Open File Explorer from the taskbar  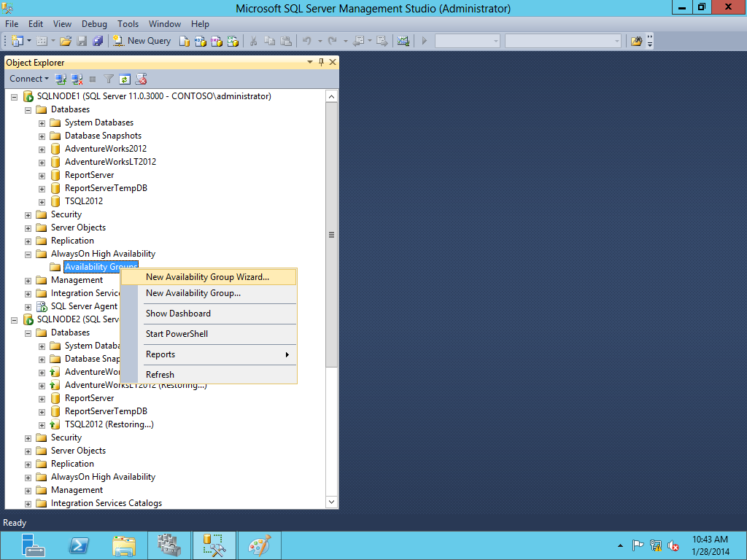point(124,545)
